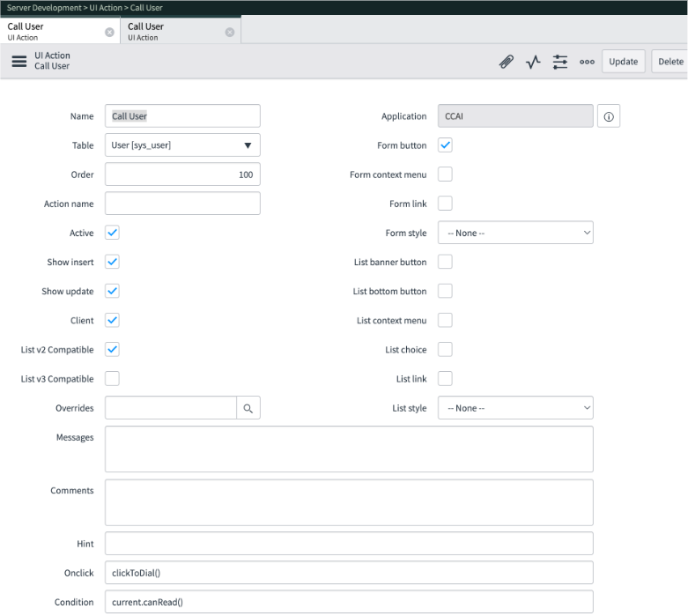Open the Table dropdown showing User [sys_user]

click(182, 145)
